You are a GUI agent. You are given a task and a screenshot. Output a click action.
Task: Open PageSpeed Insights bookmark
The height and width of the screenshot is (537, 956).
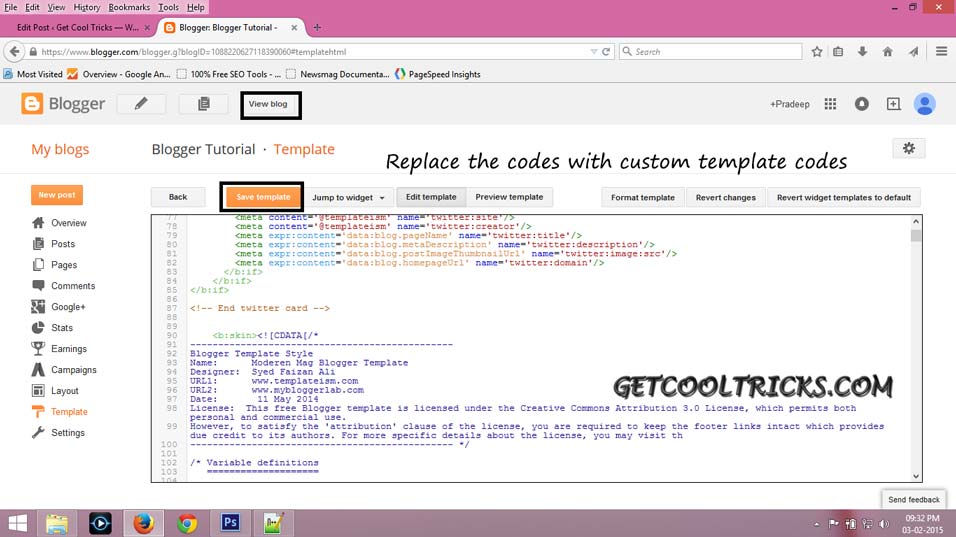pyautogui.click(x=438, y=74)
